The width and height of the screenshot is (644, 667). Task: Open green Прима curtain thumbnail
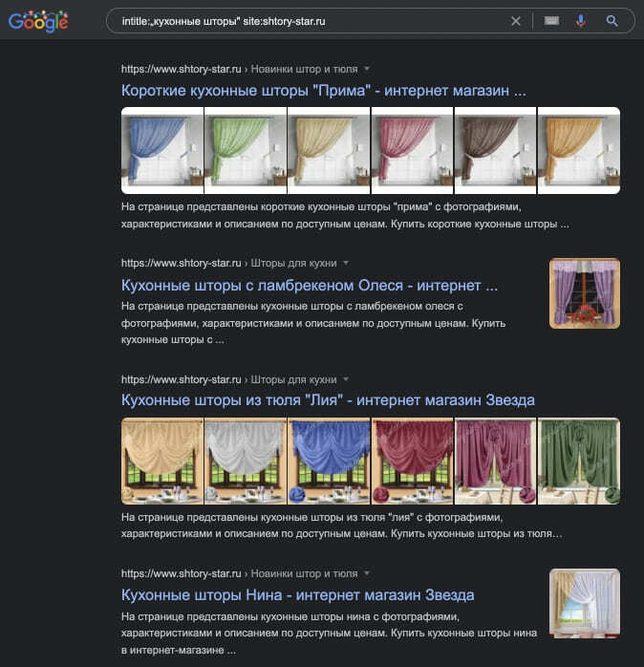coord(246,150)
